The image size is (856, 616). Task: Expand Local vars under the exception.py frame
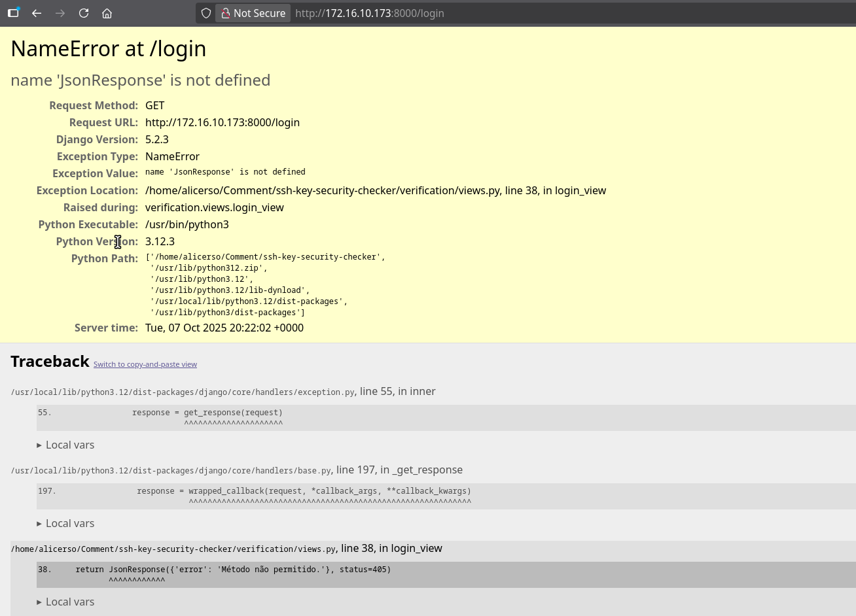(65, 445)
